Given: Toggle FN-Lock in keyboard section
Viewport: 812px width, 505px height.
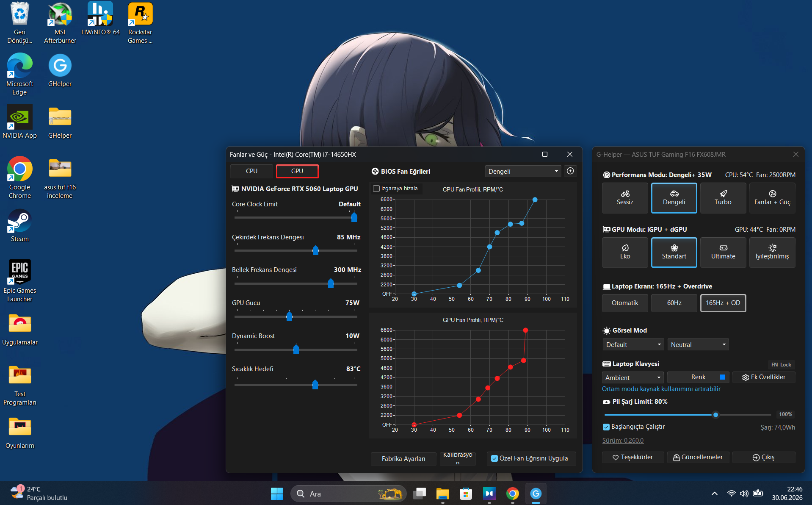Looking at the screenshot, I should click(x=781, y=364).
